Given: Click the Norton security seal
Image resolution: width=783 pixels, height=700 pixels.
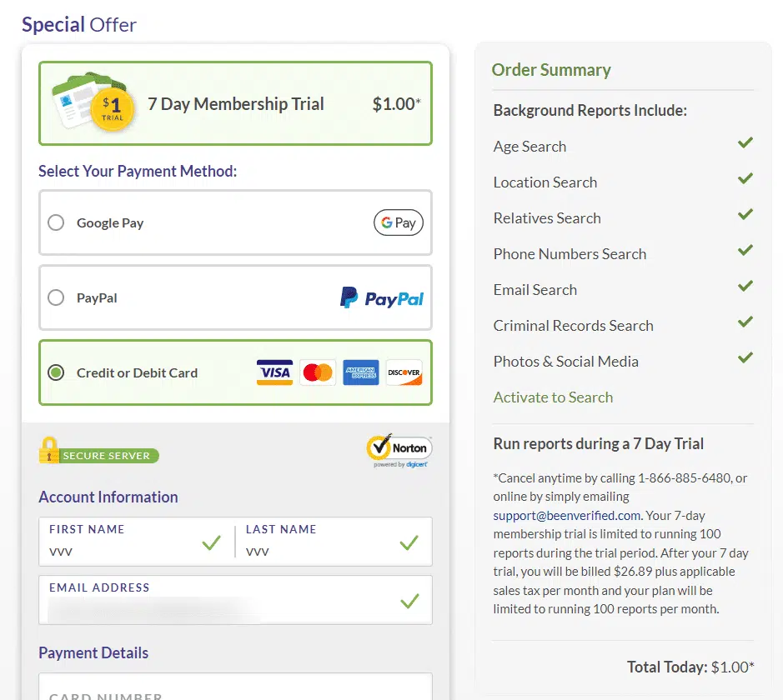Looking at the screenshot, I should pyautogui.click(x=399, y=450).
